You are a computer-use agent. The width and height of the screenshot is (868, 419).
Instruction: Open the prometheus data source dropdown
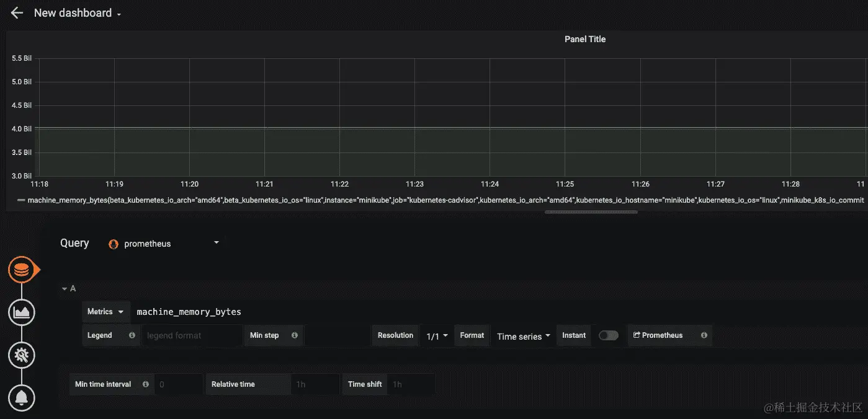164,244
